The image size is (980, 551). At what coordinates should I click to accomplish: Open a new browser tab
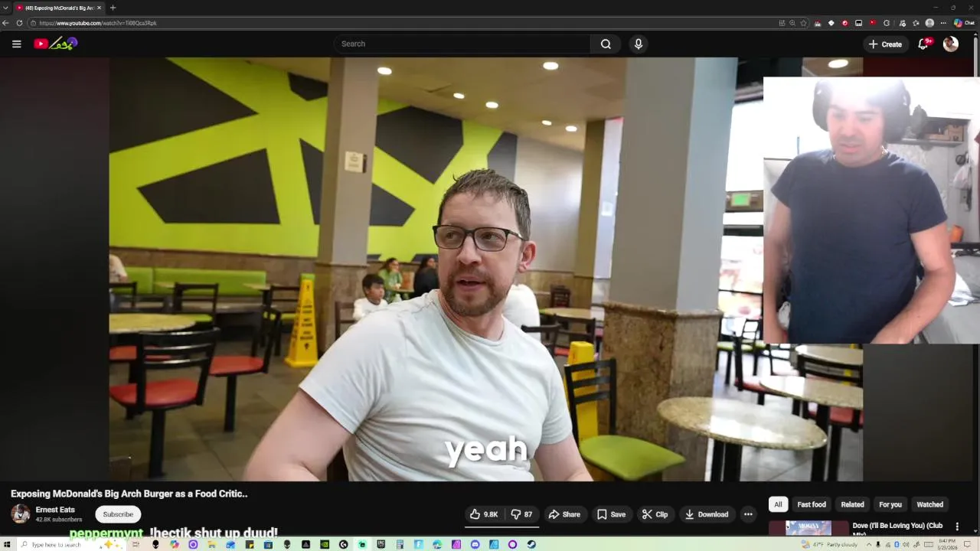pos(113,8)
